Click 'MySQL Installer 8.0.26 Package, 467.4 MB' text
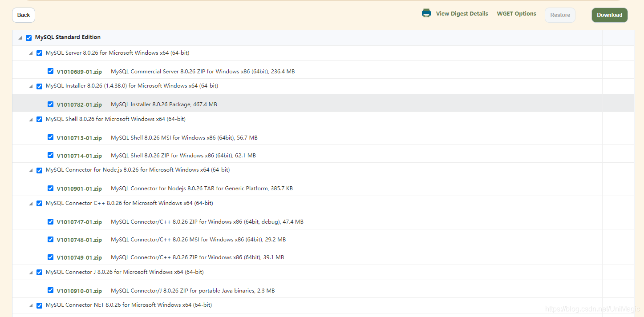The image size is (644, 317). 164,104
